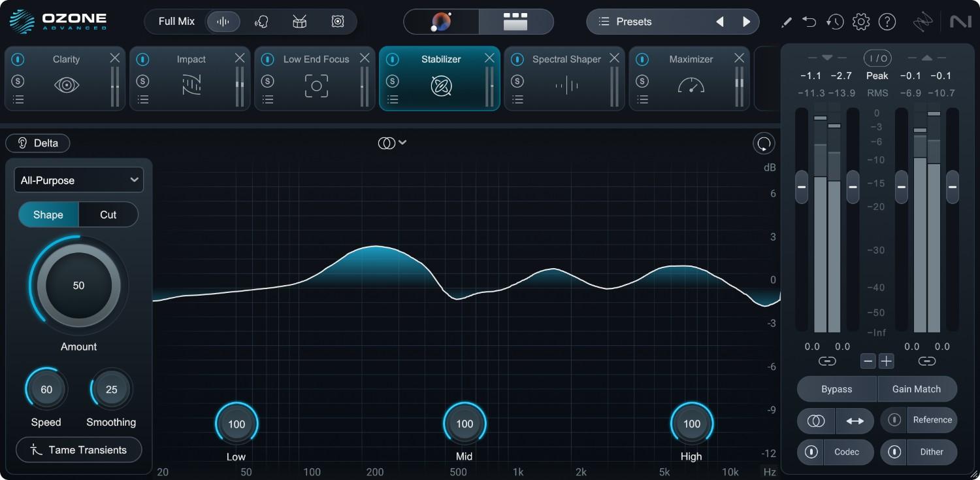The height and width of the screenshot is (480, 980).
Task: Open the Maximizer module preset list icon
Action: (642, 99)
